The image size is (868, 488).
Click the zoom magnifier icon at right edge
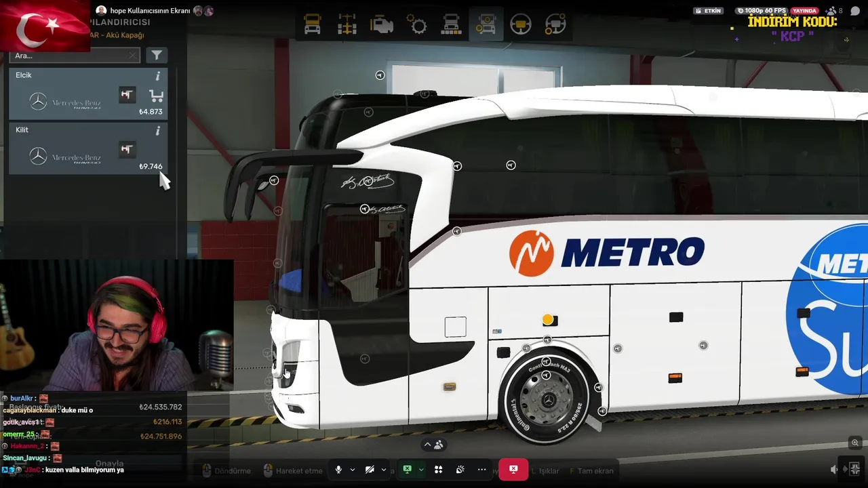[x=855, y=443]
